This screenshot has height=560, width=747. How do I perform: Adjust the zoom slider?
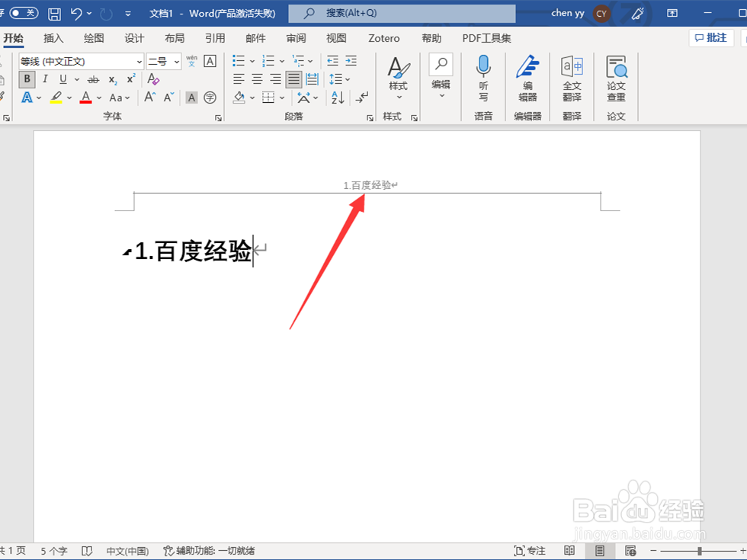700,551
